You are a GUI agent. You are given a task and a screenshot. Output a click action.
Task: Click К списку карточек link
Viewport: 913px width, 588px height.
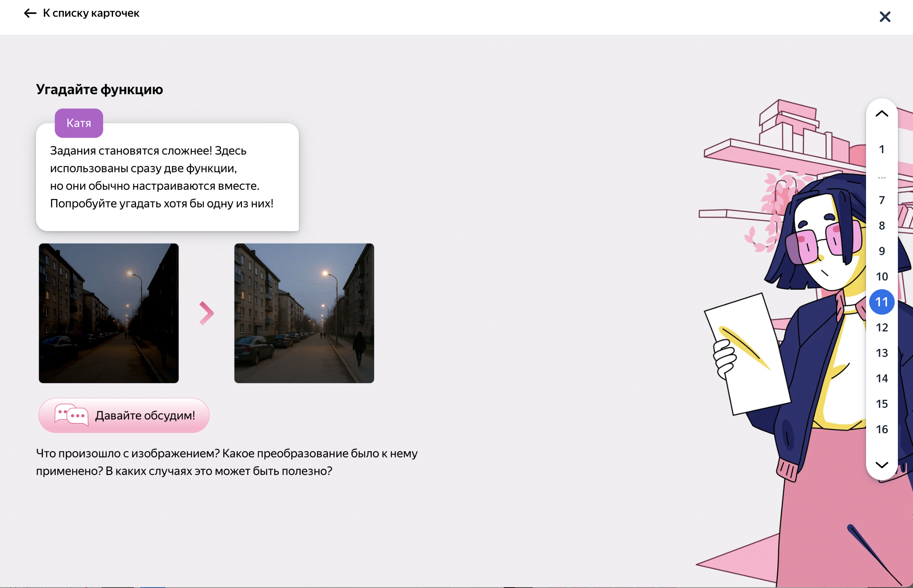(91, 13)
